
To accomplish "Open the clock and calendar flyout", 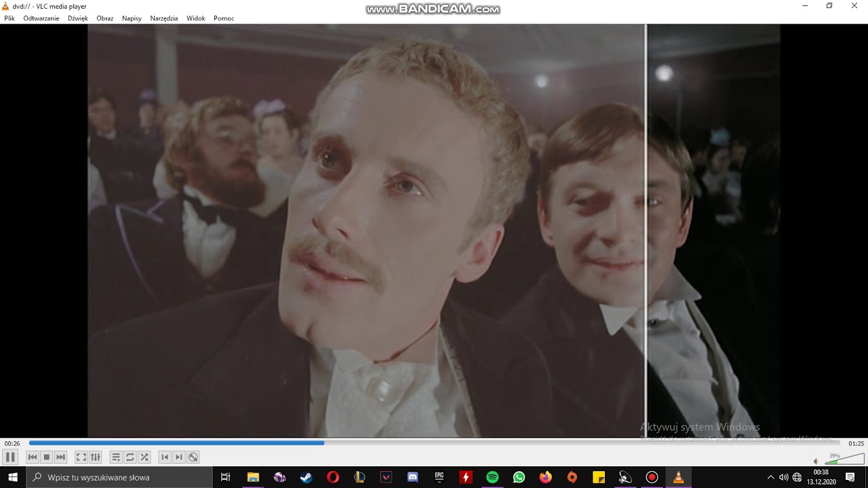I will 821,477.
